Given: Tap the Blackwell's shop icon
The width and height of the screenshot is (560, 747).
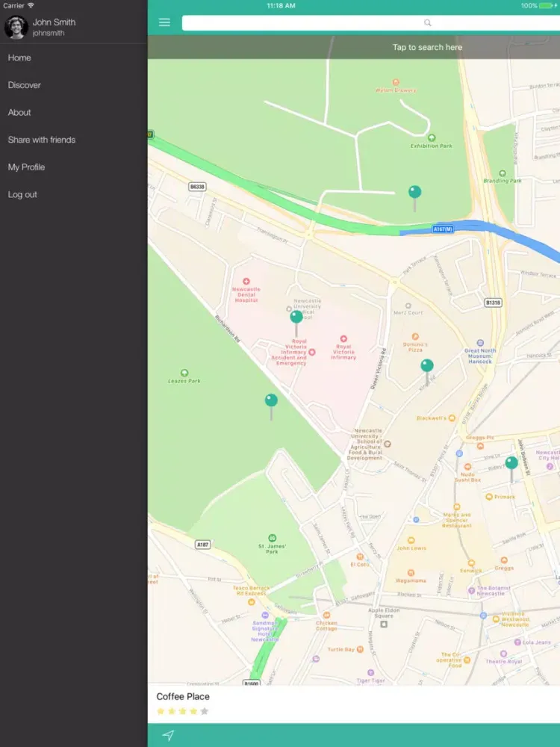Looking at the screenshot, I should [x=452, y=418].
